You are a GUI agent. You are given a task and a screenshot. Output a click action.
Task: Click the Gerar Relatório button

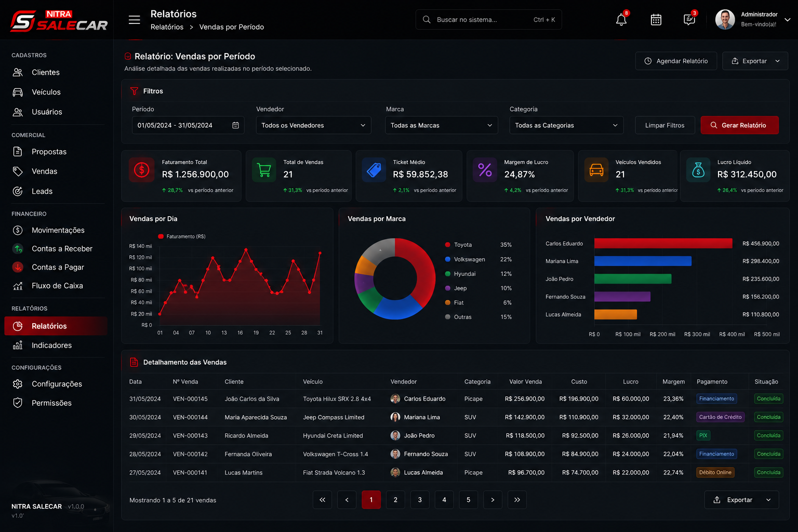pos(739,125)
